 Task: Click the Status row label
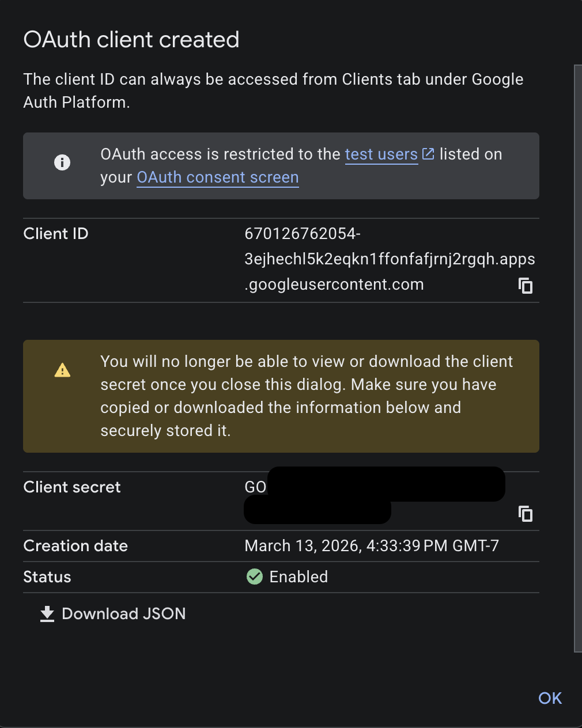click(x=47, y=577)
